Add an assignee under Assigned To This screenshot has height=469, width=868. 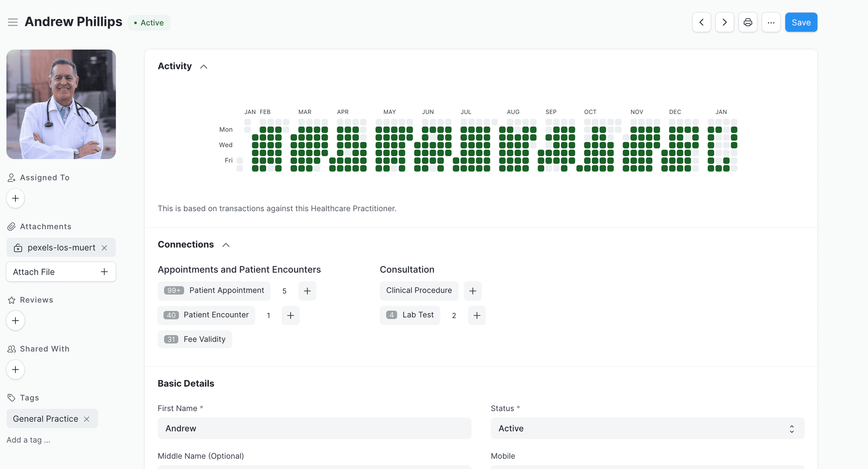[x=15, y=199]
